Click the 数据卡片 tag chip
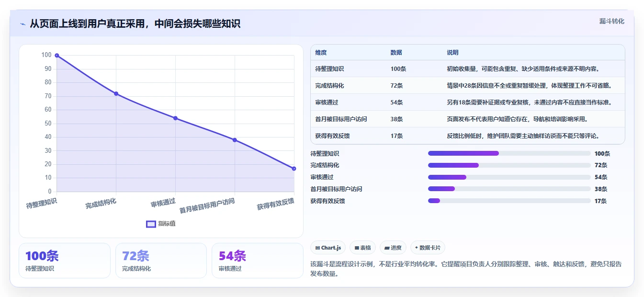644x297 pixels. point(428,248)
